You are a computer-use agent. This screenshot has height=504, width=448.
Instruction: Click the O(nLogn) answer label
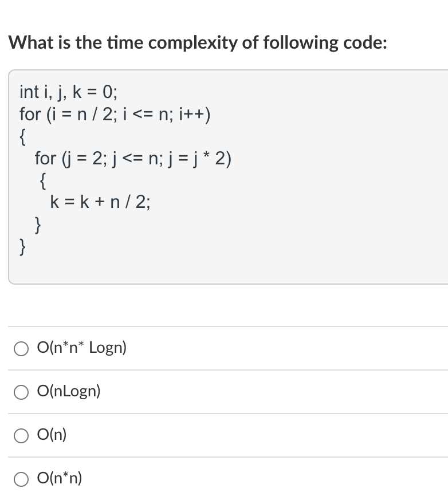[68, 392]
